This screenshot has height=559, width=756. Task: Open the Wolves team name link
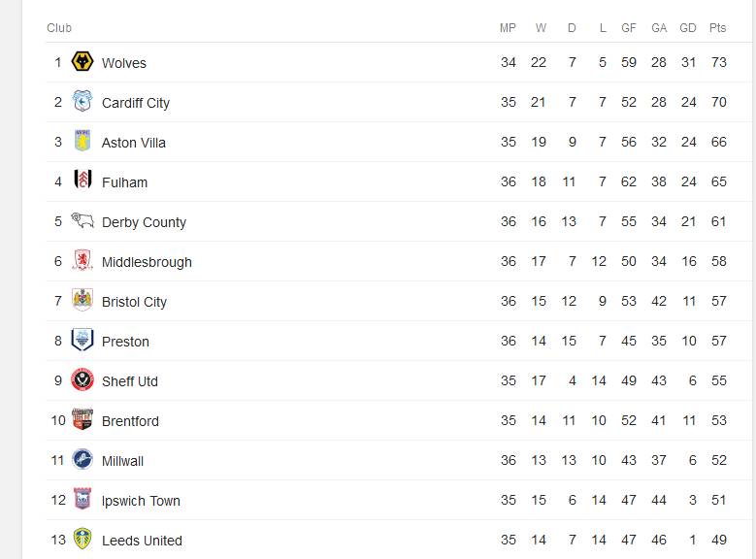(124, 63)
